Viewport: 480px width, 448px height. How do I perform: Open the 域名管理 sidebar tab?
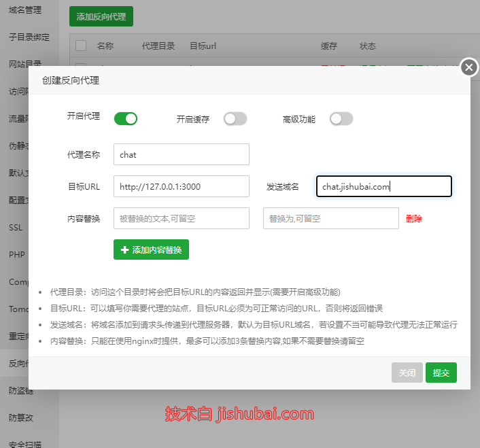pos(24,10)
